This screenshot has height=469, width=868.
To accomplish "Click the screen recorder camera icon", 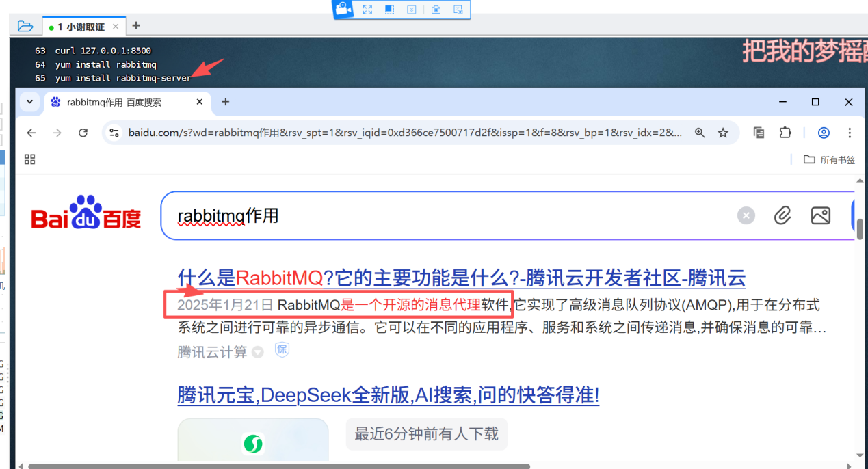I will 343,9.
